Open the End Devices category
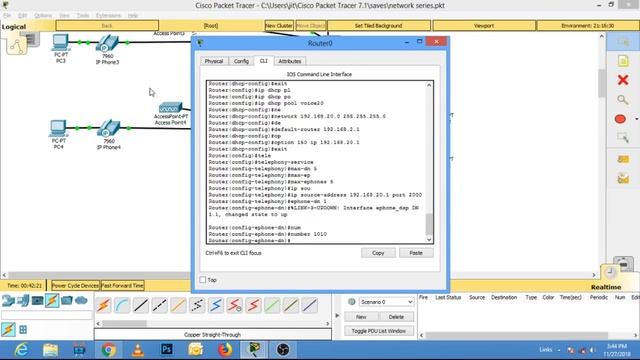Screen dimensions: 640x360 point(23,301)
